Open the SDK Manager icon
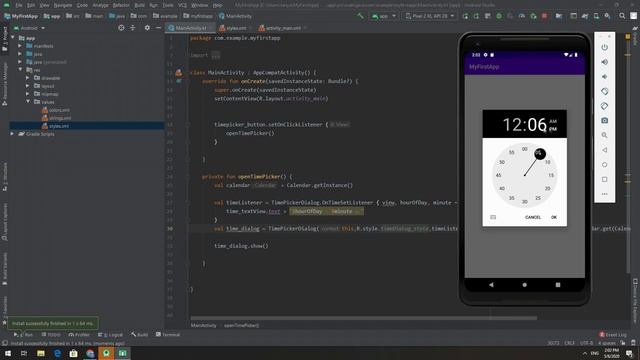Viewport: 640px width, 360px height. click(607, 16)
